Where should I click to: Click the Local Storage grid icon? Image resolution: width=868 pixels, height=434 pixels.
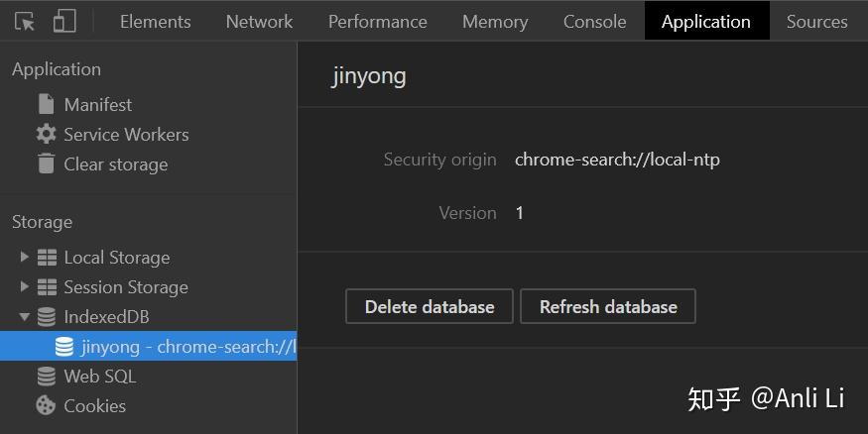[x=47, y=258]
